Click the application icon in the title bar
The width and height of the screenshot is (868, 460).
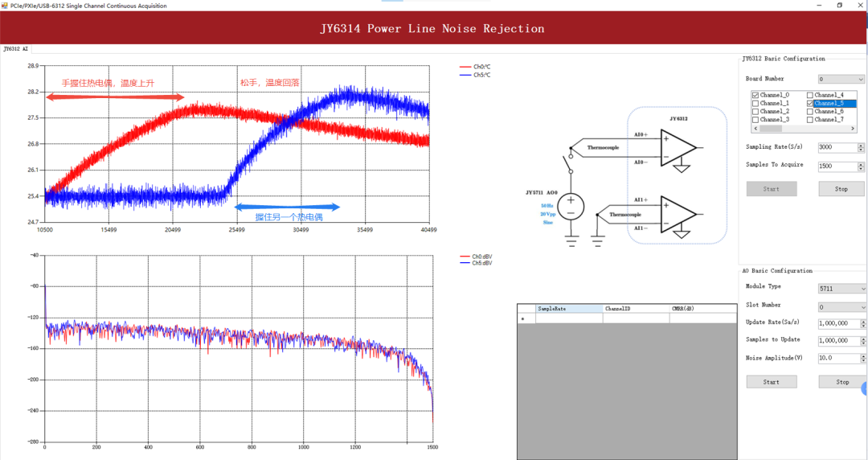pyautogui.click(x=5, y=6)
